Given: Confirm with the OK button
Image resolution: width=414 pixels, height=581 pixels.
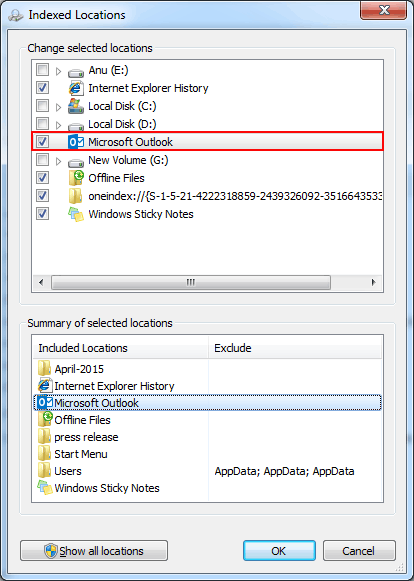Looking at the screenshot, I should [279, 551].
